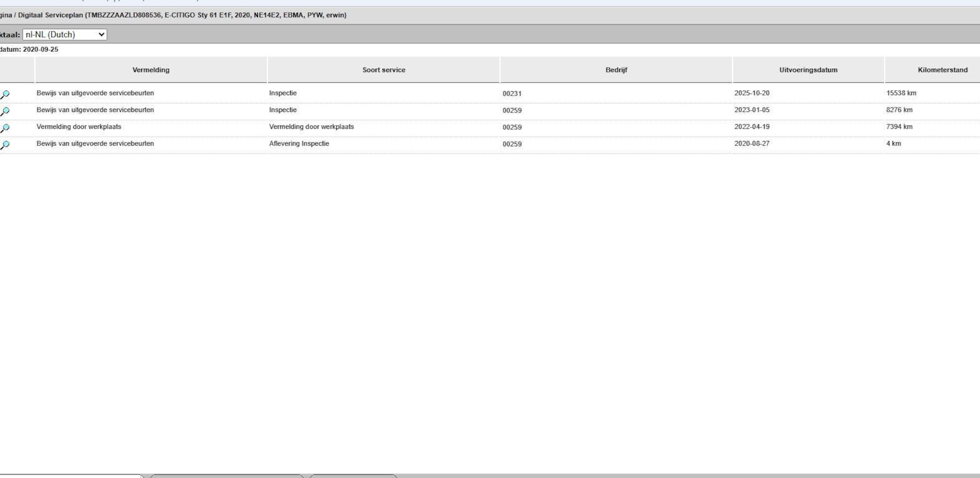The height and width of the screenshot is (478, 980).
Task: Click the Digitaal Serviceplan breadcrumb title
Action: tap(50, 15)
